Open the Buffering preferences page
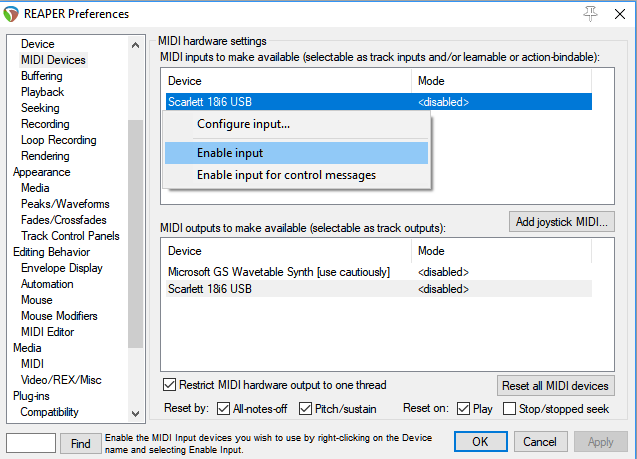 coord(42,76)
